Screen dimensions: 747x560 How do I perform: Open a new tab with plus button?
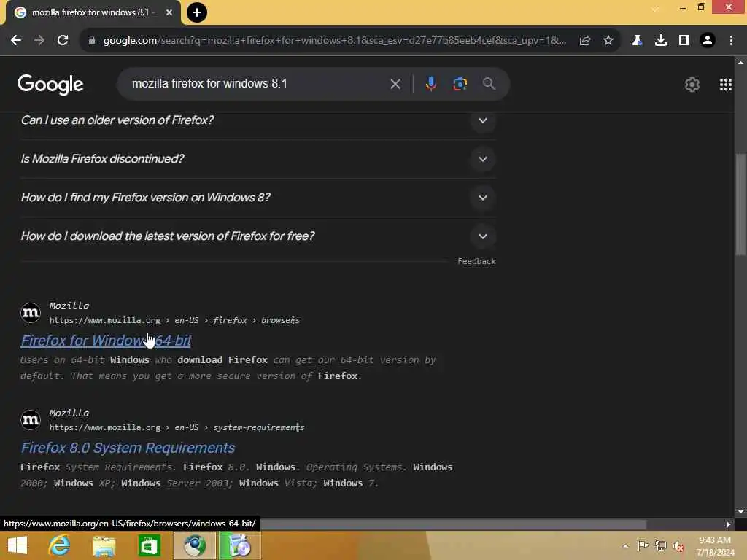click(x=197, y=12)
